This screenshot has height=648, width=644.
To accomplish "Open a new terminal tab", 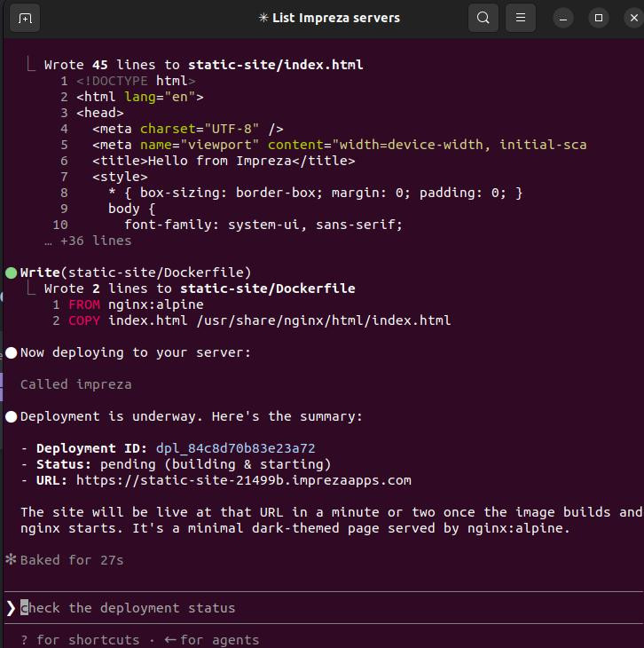I will click(25, 18).
